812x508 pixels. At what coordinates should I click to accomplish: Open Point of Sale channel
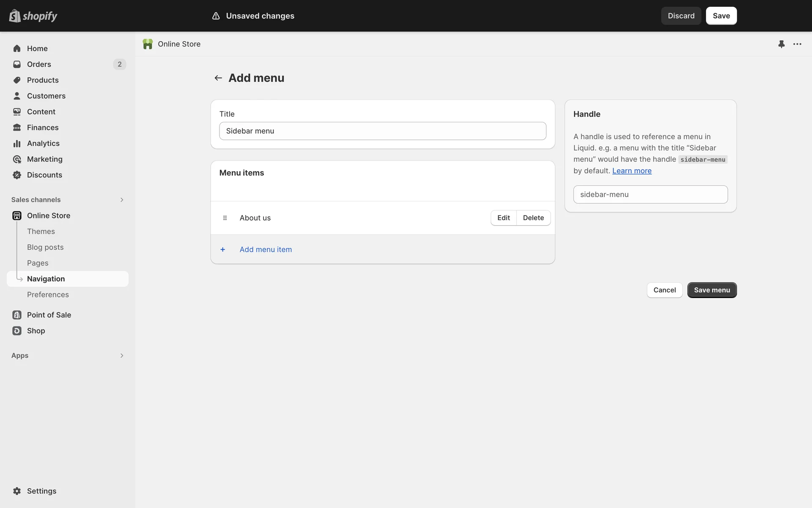point(49,315)
